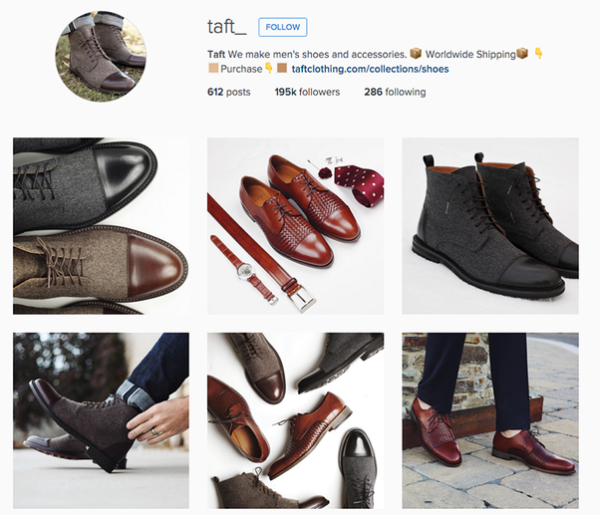Open the gray and brown cap-toe shoes post

pyautogui.click(x=101, y=226)
